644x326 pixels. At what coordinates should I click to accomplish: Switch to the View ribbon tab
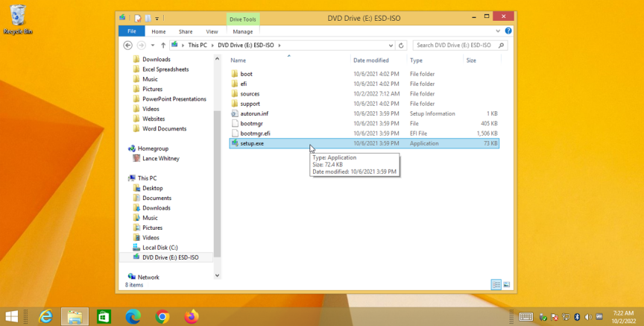[212, 31]
